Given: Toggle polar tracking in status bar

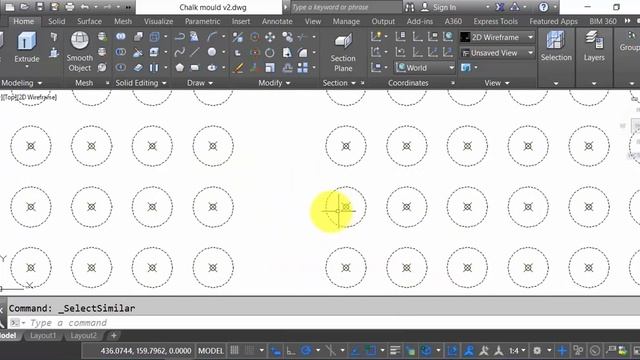Looking at the screenshot, I should 306,350.
